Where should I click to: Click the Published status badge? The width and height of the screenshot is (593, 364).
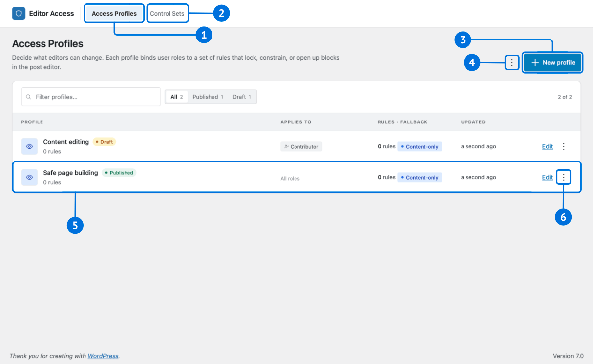pos(119,173)
